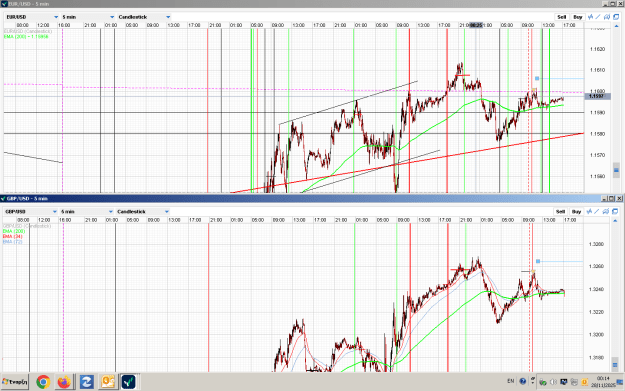Select blue order marker on EUR/USD chart
This screenshot has height=391, width=625.
click(537, 79)
